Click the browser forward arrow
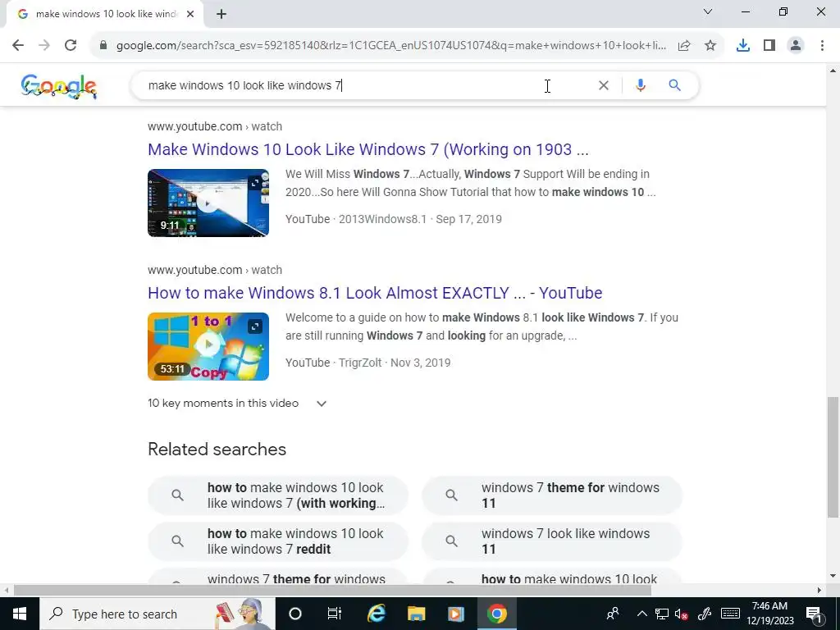Screen dimensions: 840x630 click(44, 46)
